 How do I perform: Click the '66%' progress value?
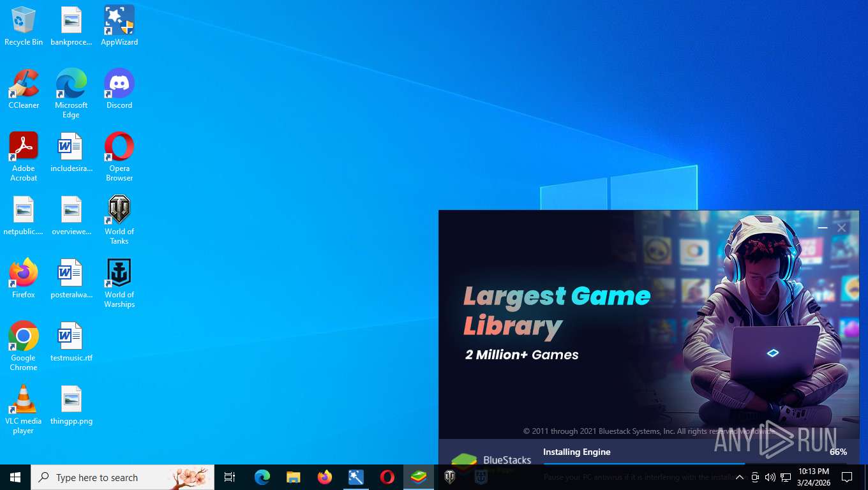click(839, 452)
